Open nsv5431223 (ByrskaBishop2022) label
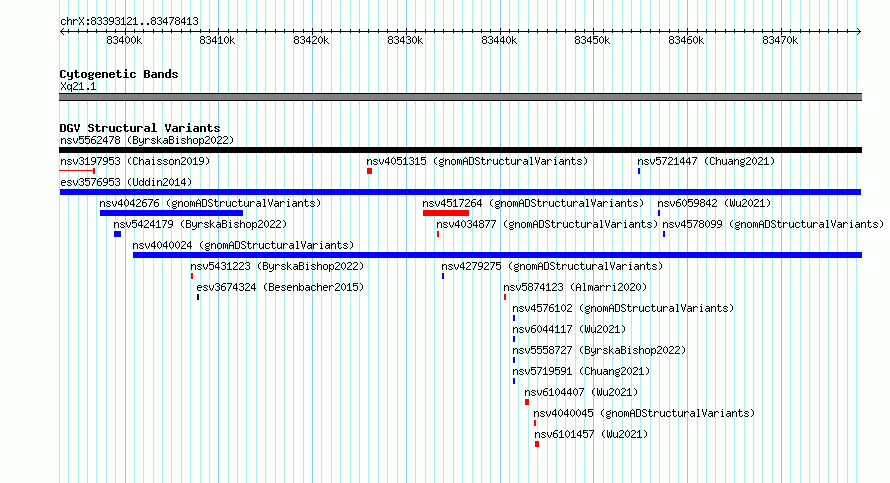Viewport: 890px width, 483px height. click(277, 266)
